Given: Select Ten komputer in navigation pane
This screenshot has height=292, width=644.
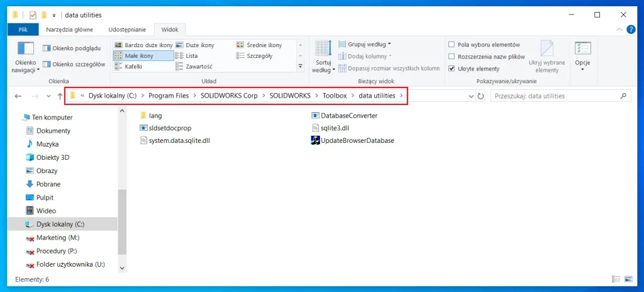Looking at the screenshot, I should pos(48,117).
